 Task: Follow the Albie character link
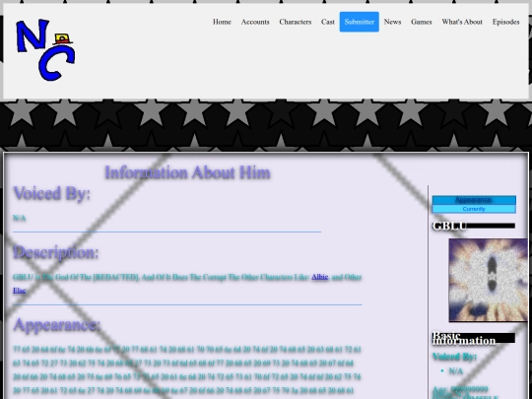(x=319, y=277)
